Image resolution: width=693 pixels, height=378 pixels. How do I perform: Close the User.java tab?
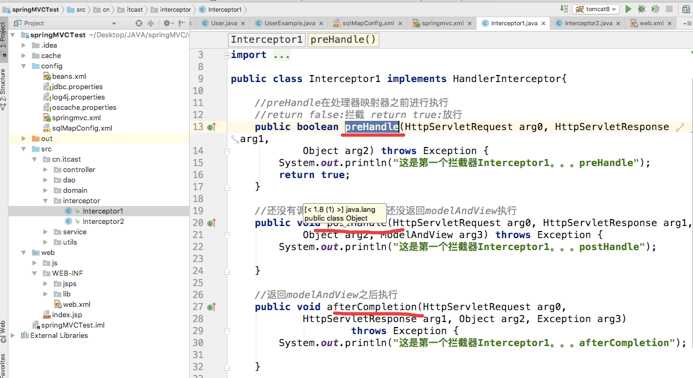pos(244,23)
